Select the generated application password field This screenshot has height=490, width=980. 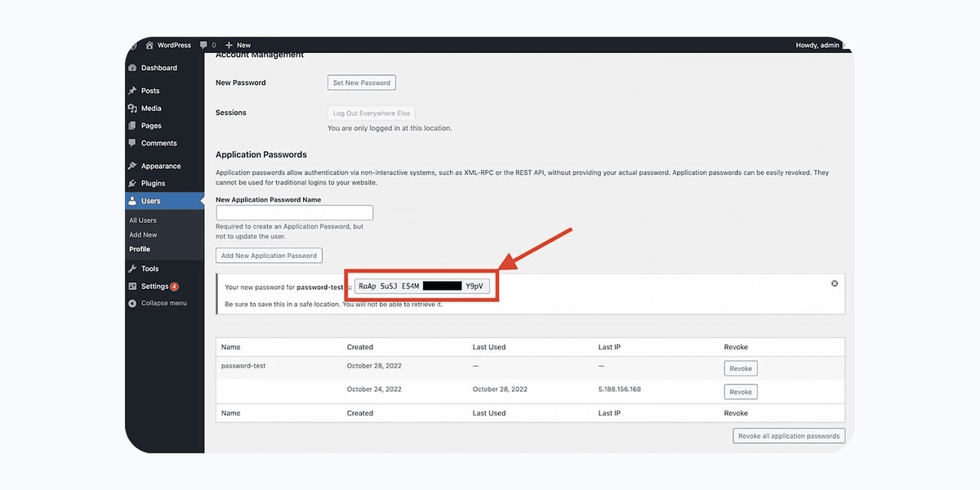point(421,287)
